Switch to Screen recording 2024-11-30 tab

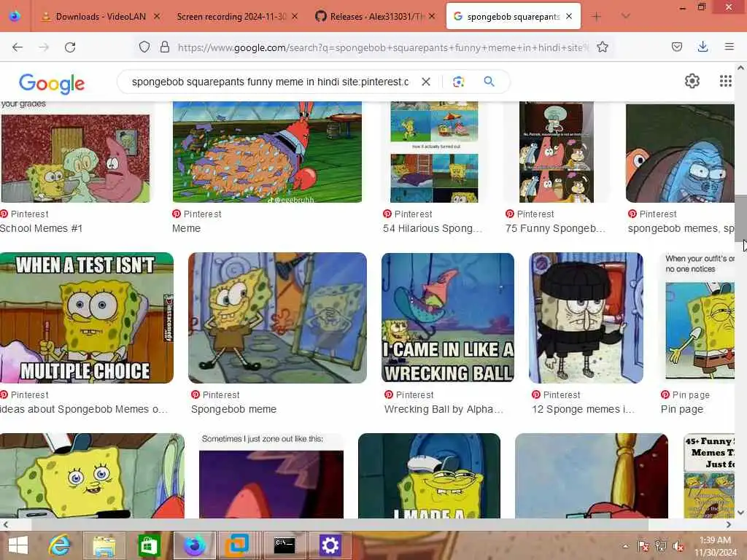pyautogui.click(x=231, y=17)
